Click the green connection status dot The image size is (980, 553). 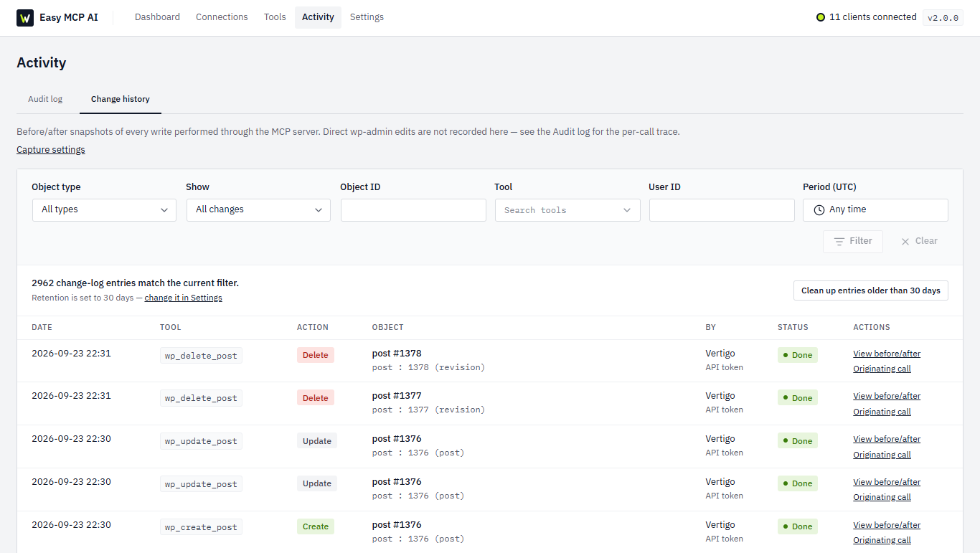(x=821, y=17)
